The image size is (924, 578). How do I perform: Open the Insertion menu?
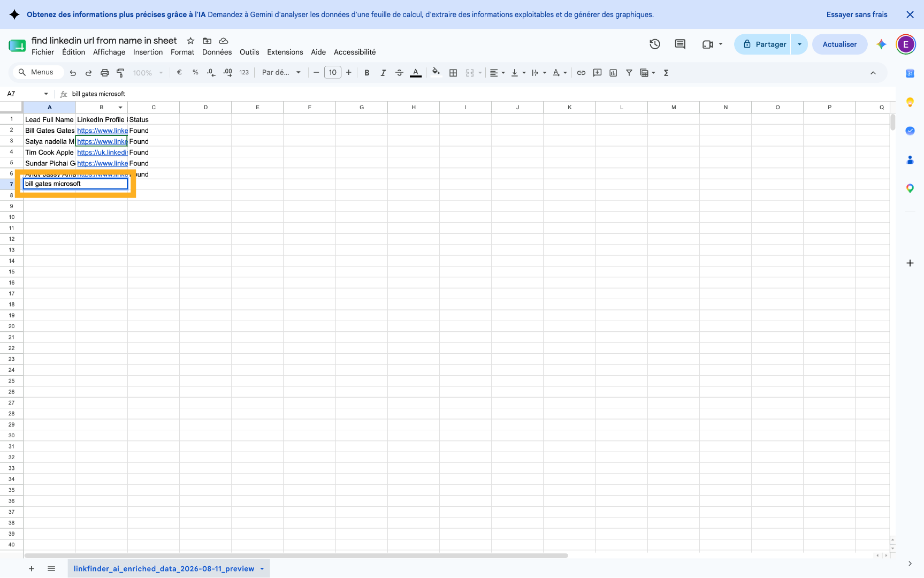point(148,52)
